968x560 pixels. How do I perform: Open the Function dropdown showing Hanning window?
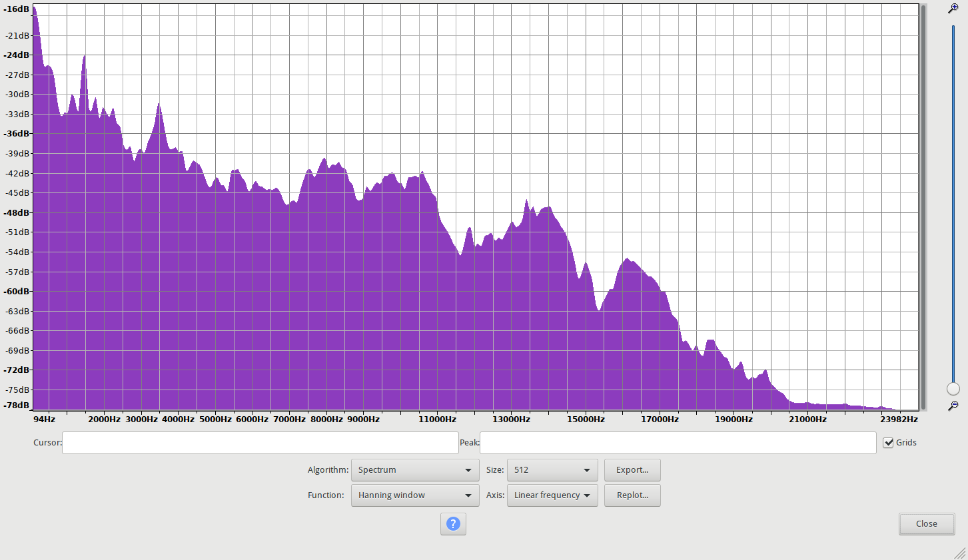[415, 495]
